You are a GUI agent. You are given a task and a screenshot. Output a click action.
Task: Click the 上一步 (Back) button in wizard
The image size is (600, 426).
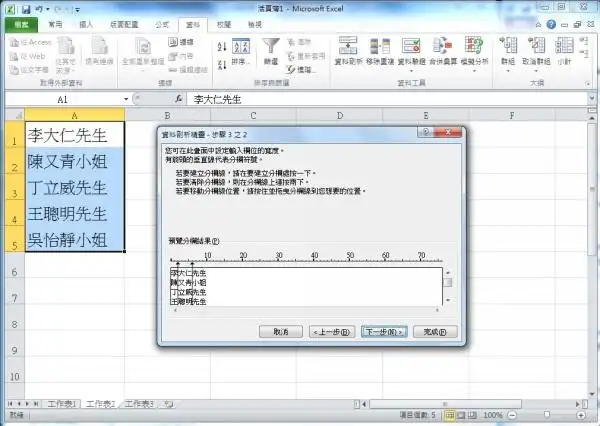coord(332,332)
